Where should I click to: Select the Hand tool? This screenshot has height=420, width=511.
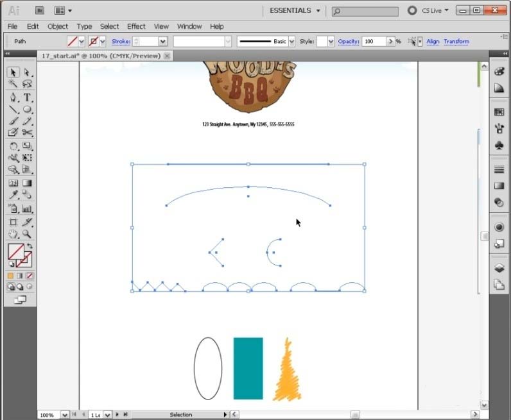click(x=13, y=234)
